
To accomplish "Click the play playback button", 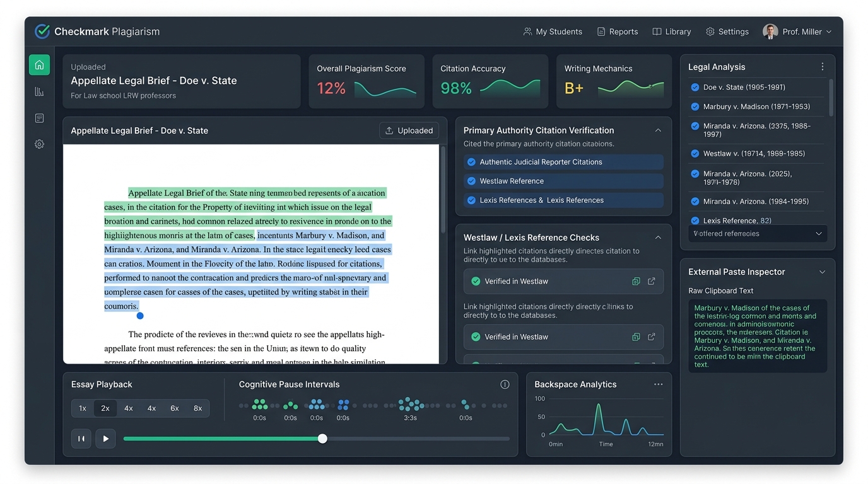I will [105, 439].
